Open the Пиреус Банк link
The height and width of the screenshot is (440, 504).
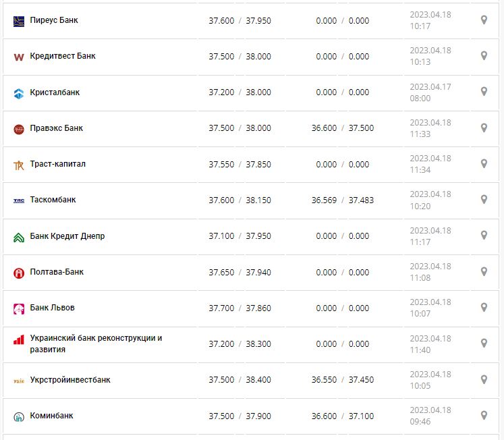54,20
